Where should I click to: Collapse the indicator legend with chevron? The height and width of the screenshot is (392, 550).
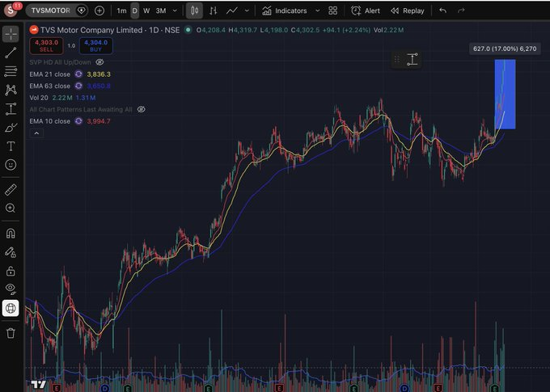pyautogui.click(x=36, y=133)
